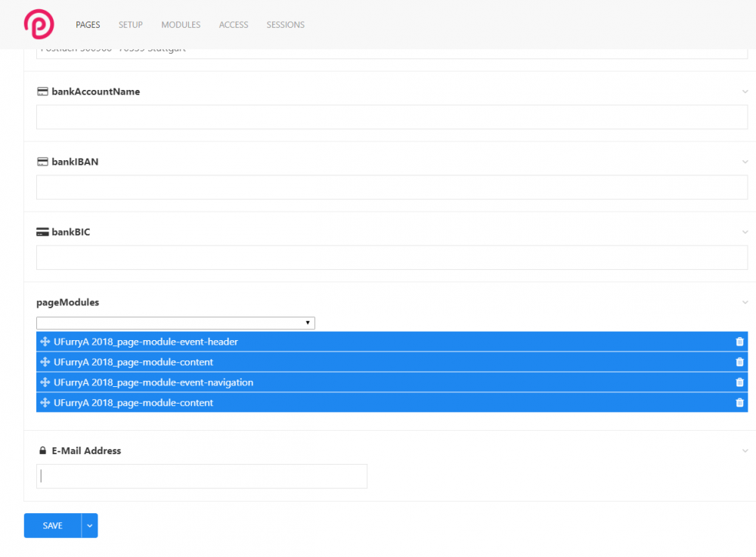Click into the bankBIC text field
The width and height of the screenshot is (756, 557).
(392, 258)
